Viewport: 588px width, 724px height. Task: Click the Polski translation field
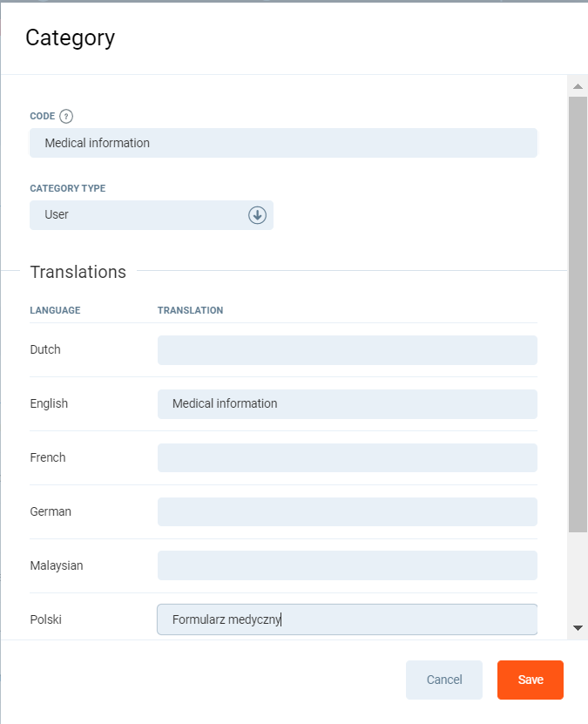(x=347, y=620)
